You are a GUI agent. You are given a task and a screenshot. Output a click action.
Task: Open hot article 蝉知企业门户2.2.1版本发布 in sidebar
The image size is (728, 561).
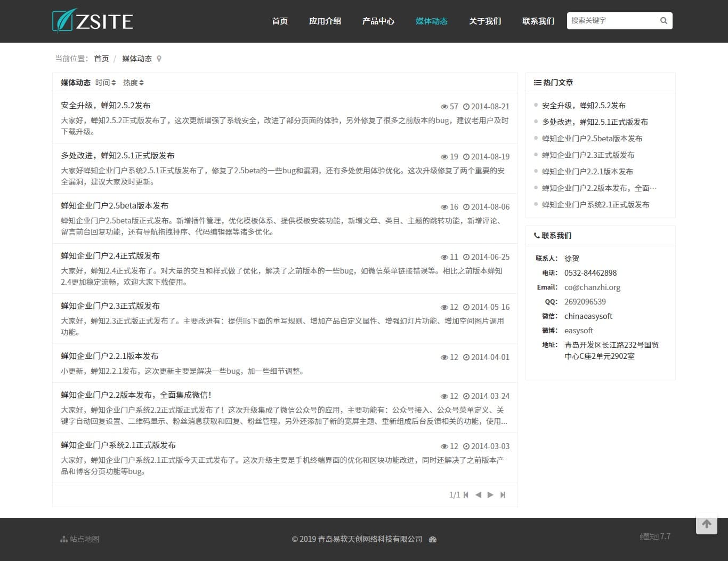tap(587, 172)
